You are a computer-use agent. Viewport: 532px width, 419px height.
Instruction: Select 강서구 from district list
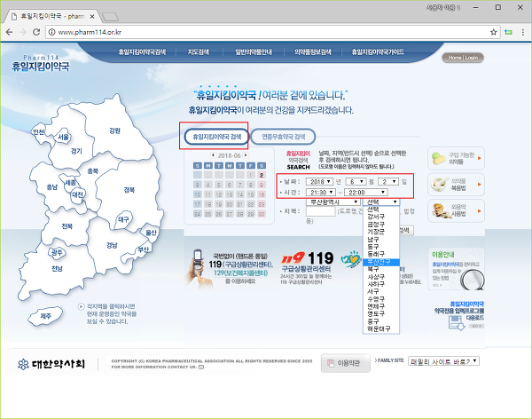pos(381,217)
